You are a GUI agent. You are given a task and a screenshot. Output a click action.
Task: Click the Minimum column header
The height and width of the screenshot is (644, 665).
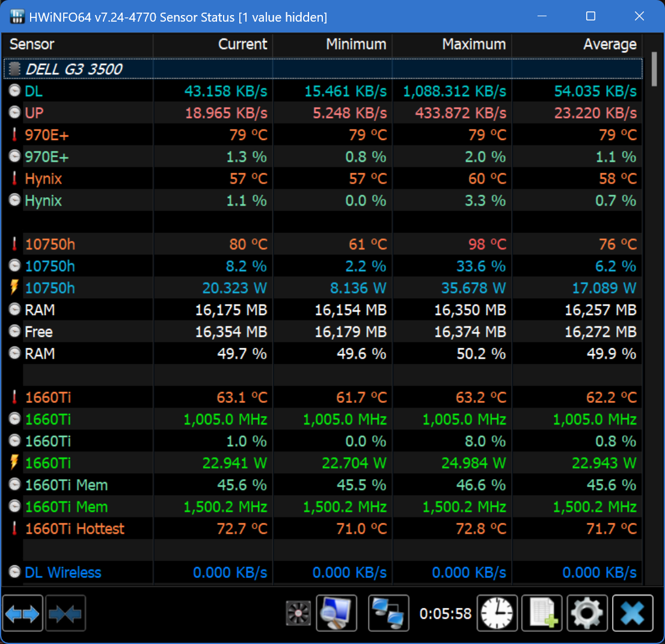click(x=332, y=44)
